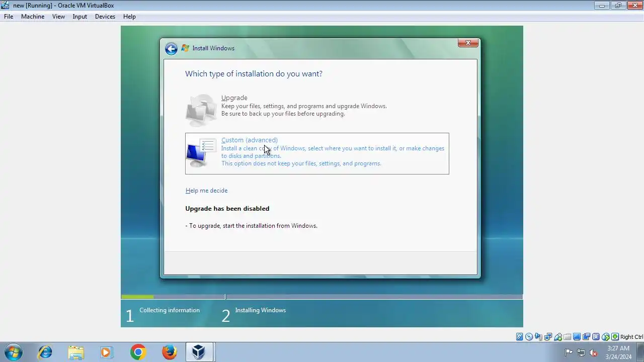Open the Help menu
This screenshot has width=644, height=362.
tap(129, 17)
